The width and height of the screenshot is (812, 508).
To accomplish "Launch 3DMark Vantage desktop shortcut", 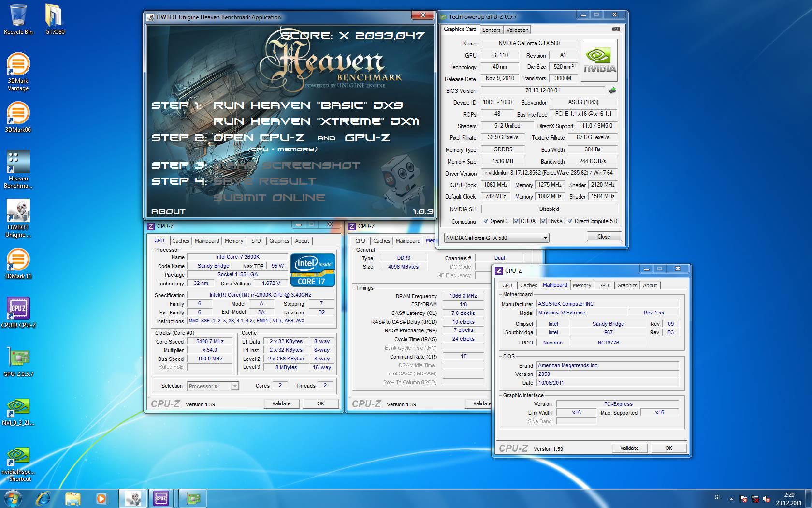I will point(18,72).
